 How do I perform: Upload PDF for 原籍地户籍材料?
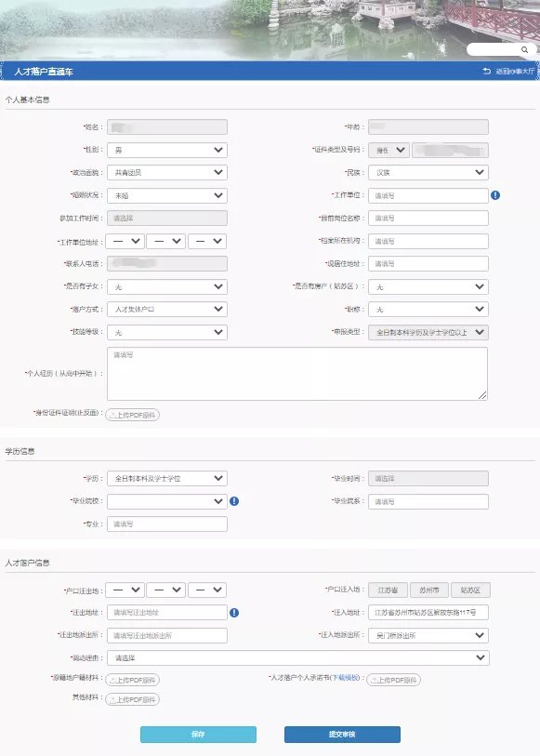(133, 680)
